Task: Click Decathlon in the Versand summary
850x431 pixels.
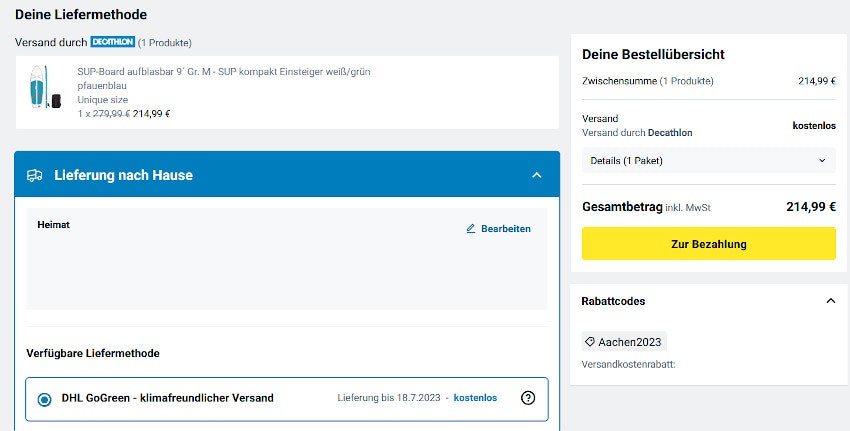Action: click(x=670, y=132)
